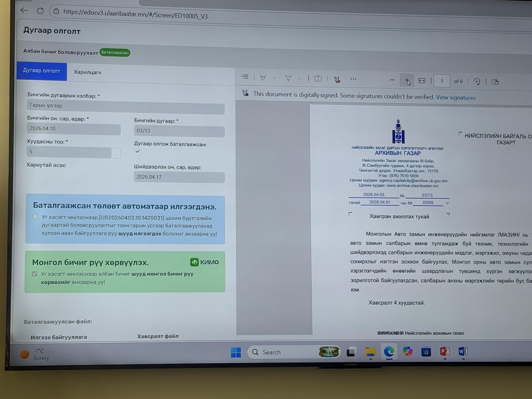
Task: Expand the draw tool dropdown arrow
Action: [299, 78]
